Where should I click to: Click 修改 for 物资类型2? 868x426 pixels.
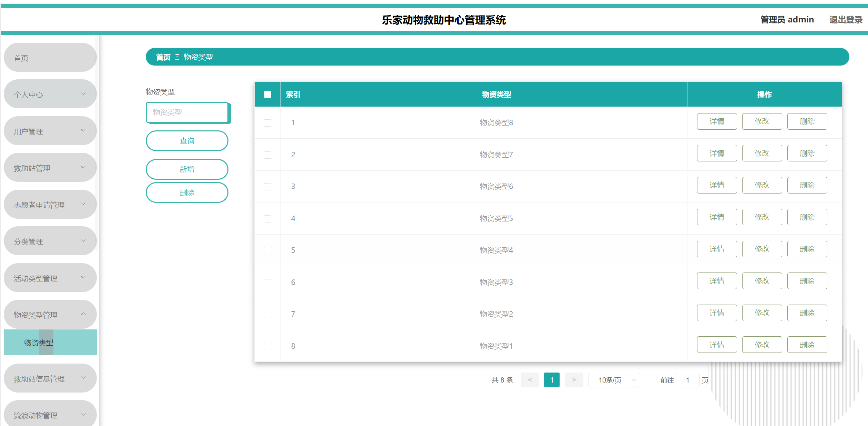pos(762,313)
